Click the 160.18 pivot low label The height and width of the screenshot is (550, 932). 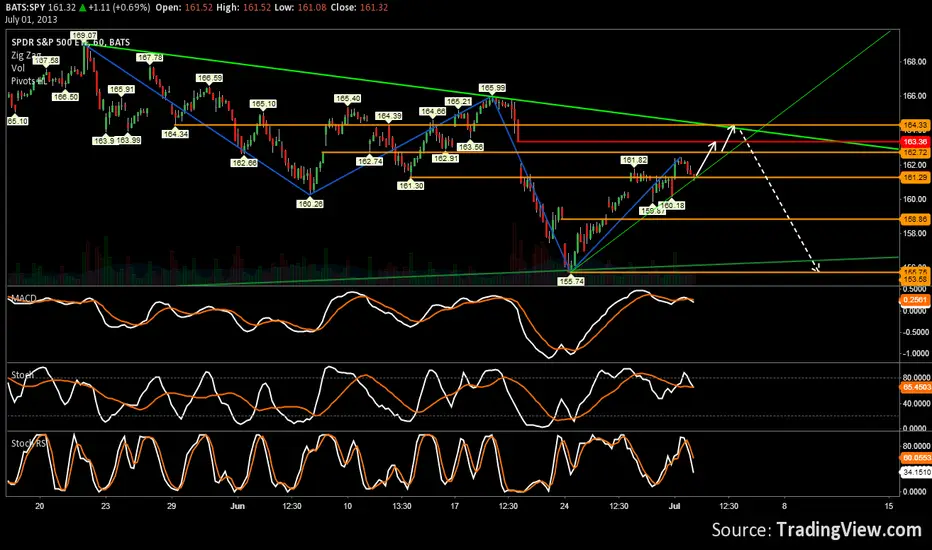click(672, 205)
